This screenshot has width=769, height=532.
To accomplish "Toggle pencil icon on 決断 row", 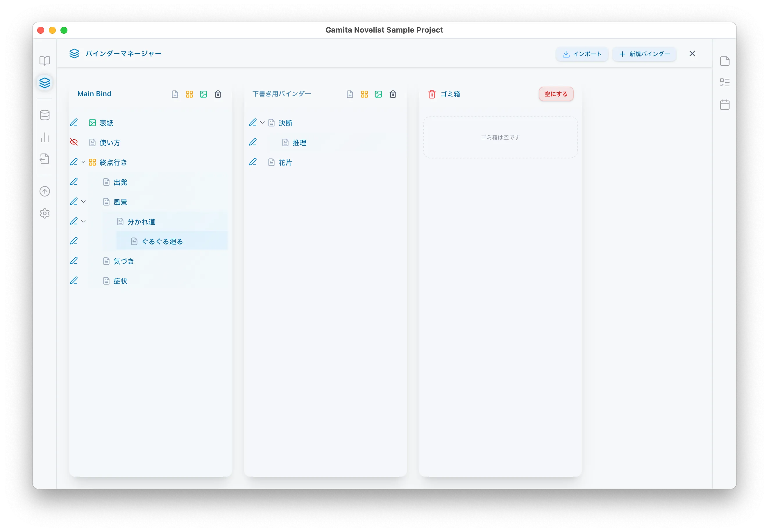I will [253, 123].
